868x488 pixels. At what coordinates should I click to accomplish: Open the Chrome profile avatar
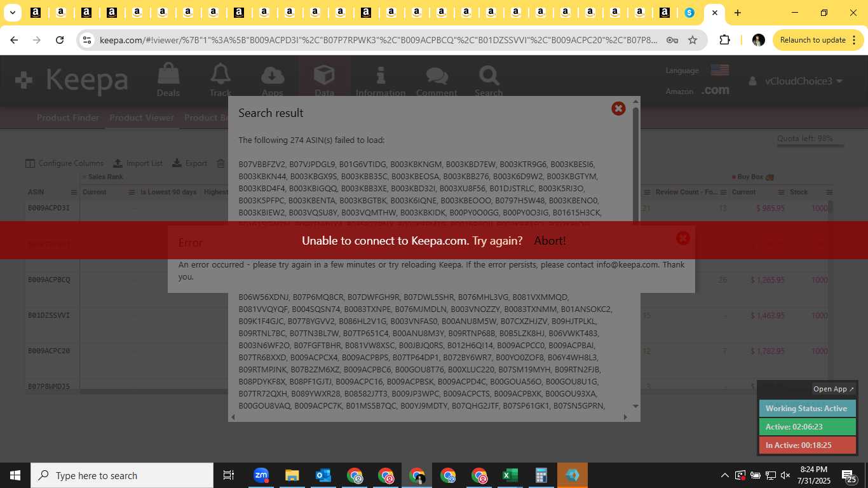(758, 40)
